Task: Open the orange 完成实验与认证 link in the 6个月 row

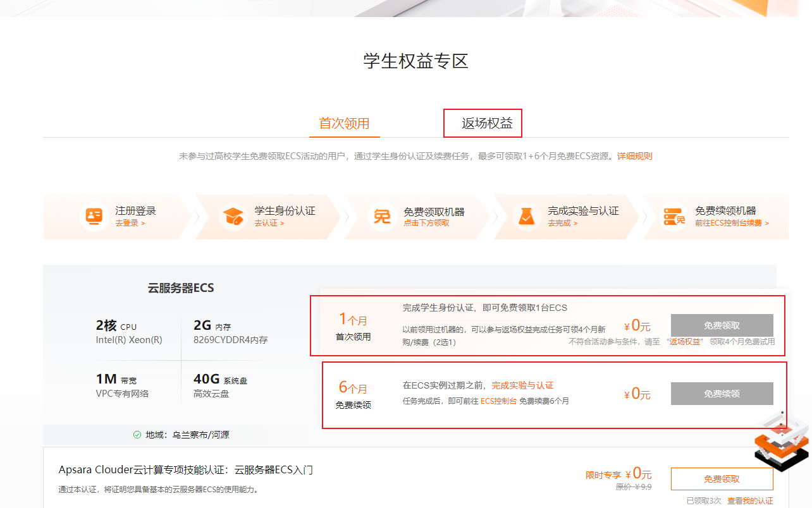Action: 522,385
